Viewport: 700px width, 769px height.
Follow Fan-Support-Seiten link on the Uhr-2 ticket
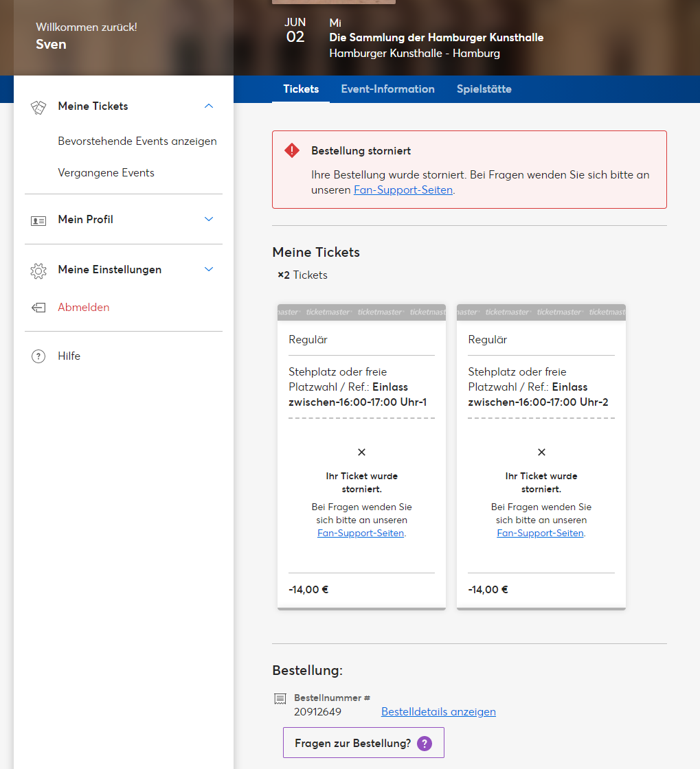click(x=540, y=533)
